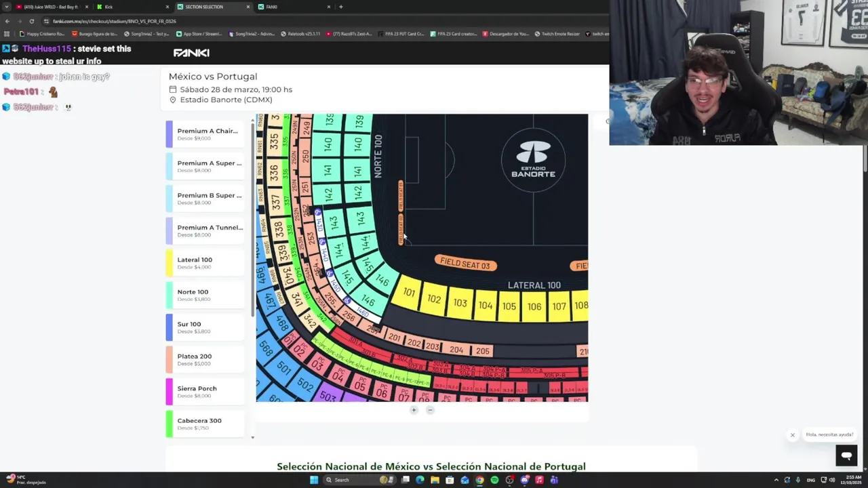Select Platea 200 ticket category
868x488 pixels.
pos(205,359)
